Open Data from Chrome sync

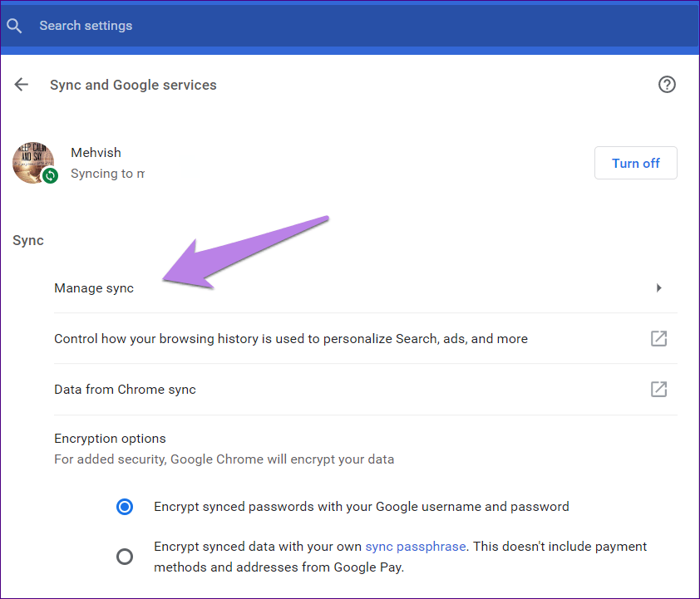coord(366,389)
